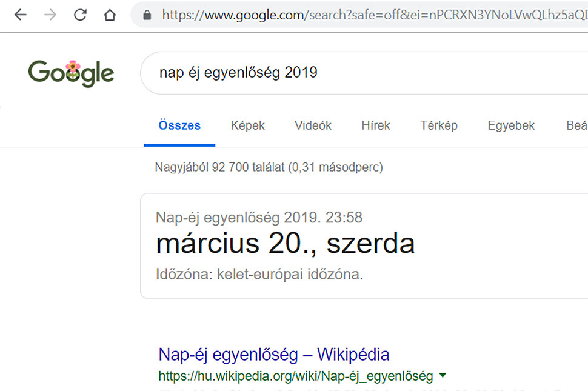Switch to the Képek tab
Viewport: 588px width, 391px height.
(248, 125)
